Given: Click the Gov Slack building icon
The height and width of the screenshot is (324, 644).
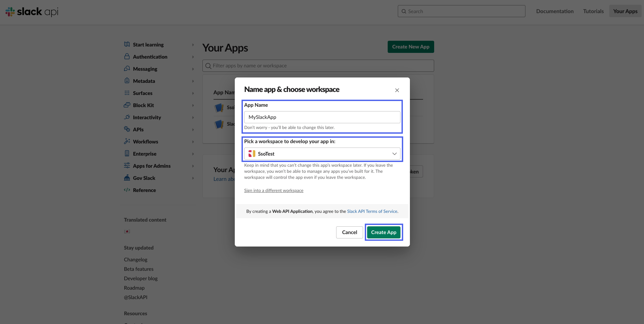Looking at the screenshot, I should (x=127, y=178).
